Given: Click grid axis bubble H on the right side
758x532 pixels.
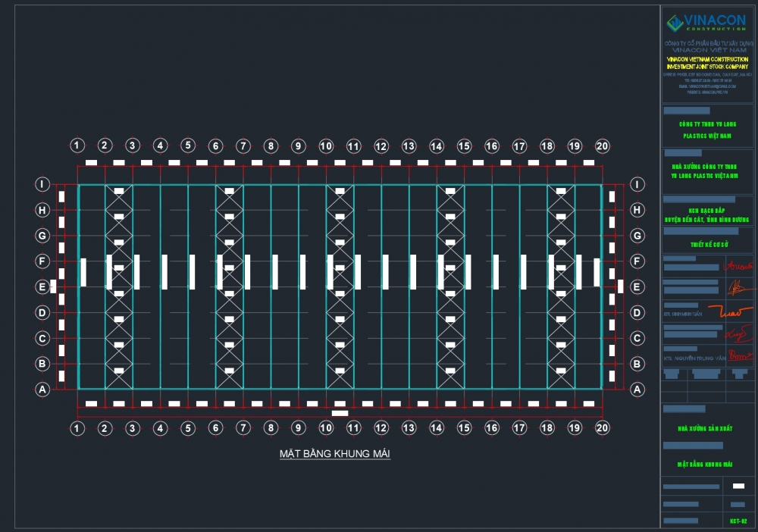Looking at the screenshot, I should click(x=637, y=210).
